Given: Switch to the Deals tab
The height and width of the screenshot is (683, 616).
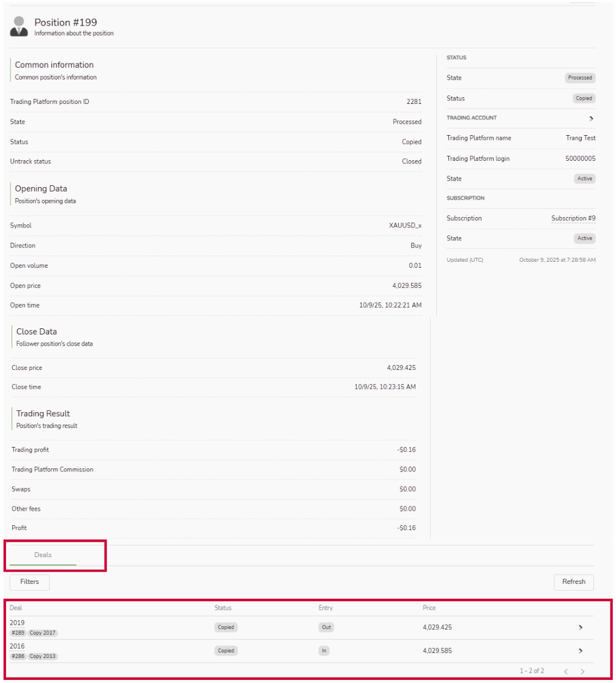Looking at the screenshot, I should pyautogui.click(x=43, y=555).
